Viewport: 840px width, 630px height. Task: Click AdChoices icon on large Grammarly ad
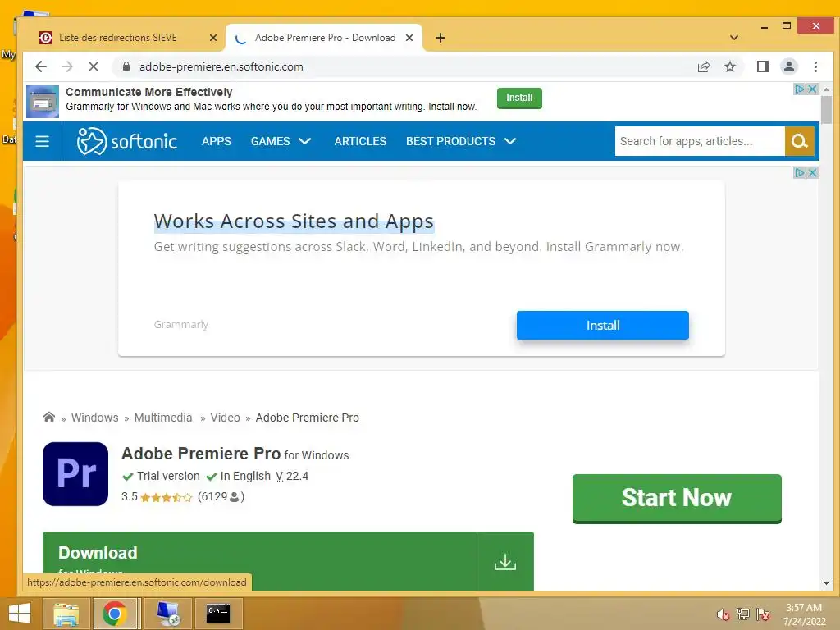point(800,172)
